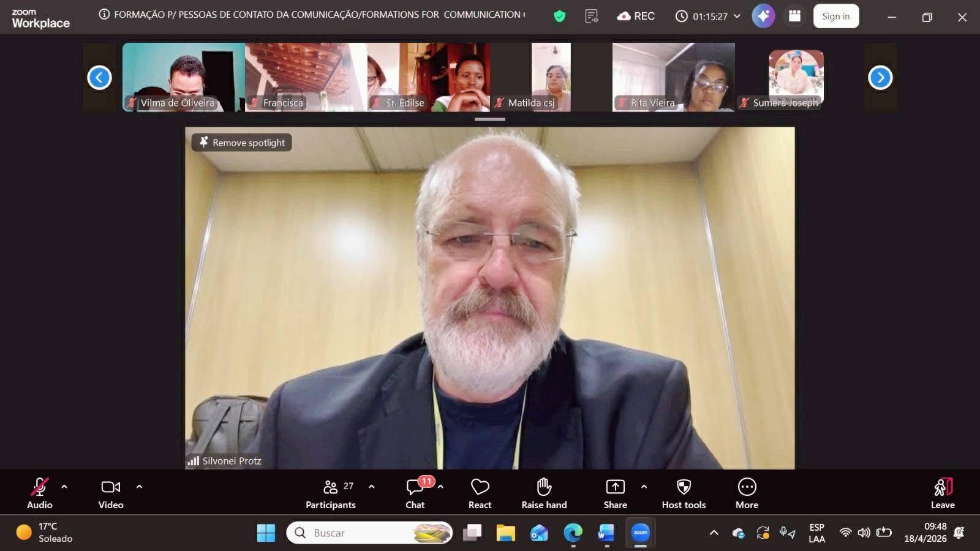This screenshot has width=980, height=551.
Task: Toggle the Video camera button
Action: pos(111,492)
